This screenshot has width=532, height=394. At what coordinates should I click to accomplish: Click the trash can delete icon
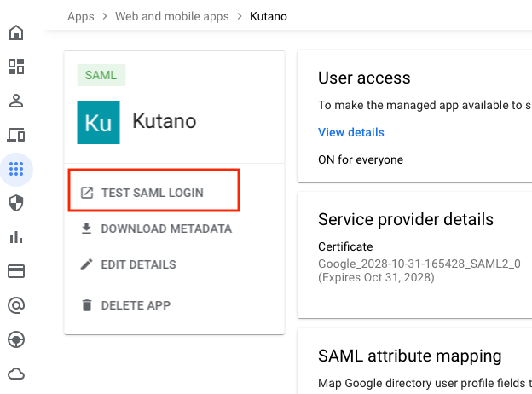(x=87, y=305)
